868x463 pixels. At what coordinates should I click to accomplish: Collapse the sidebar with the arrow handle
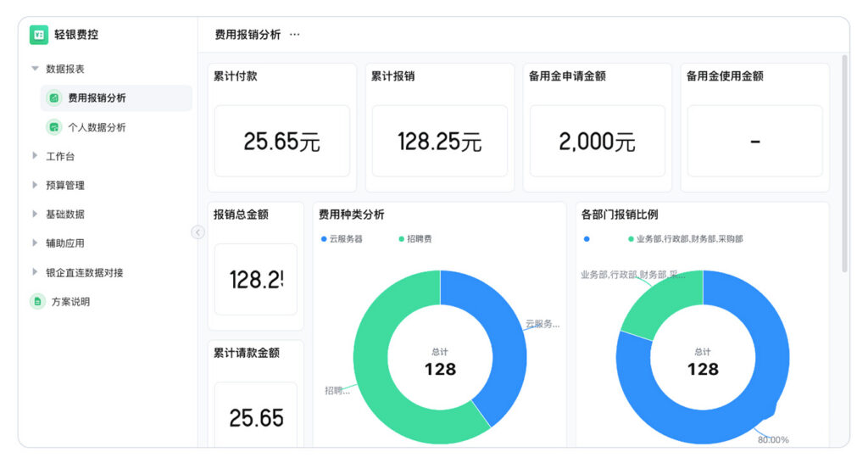198,232
